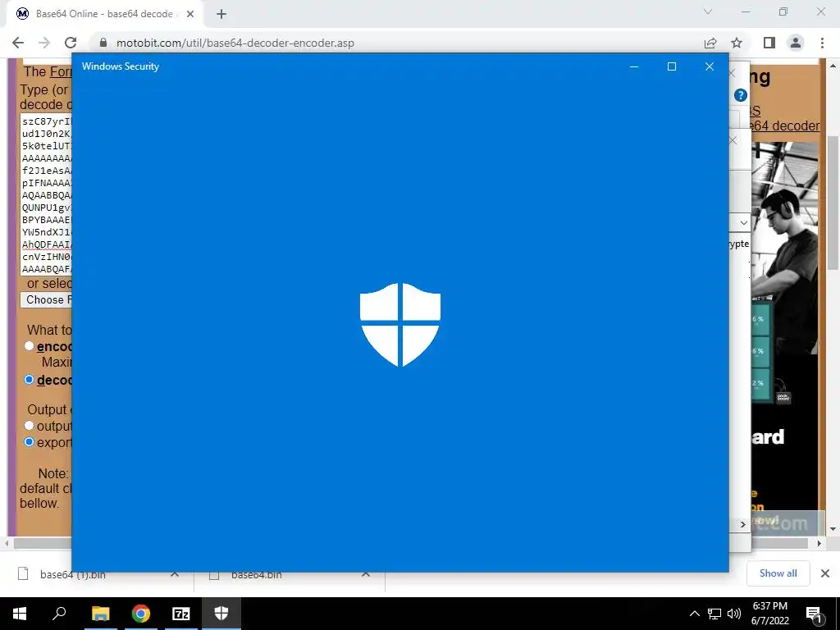Image resolution: width=840 pixels, height=630 pixels.
Task: Close the Chrome downloads bar
Action: pyautogui.click(x=825, y=573)
